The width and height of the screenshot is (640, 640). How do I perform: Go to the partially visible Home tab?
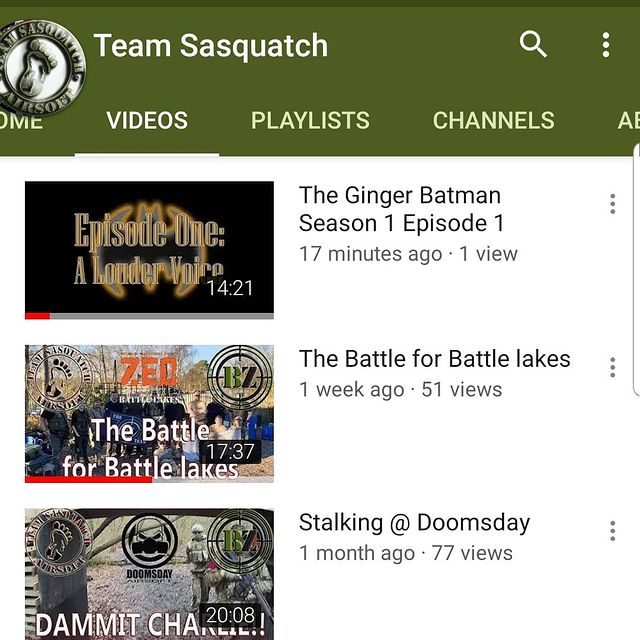[x=21, y=120]
